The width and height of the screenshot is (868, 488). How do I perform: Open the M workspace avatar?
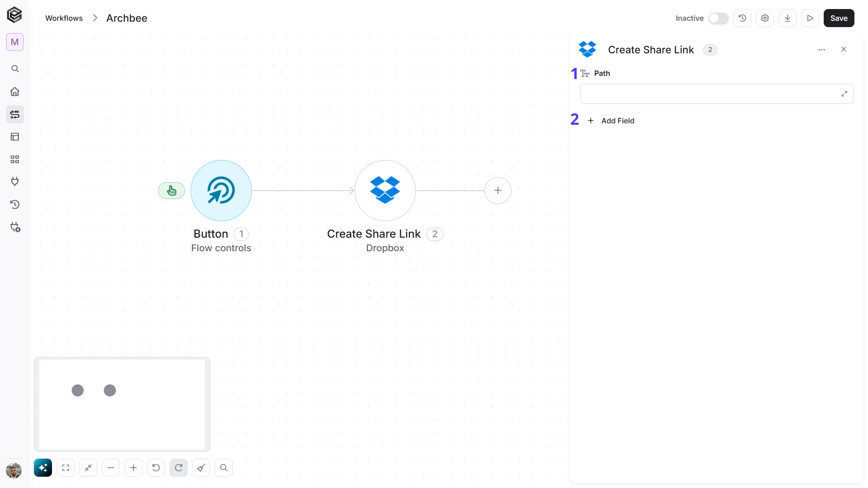click(x=15, y=42)
